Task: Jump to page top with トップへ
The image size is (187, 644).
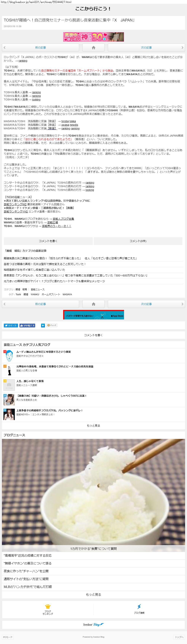Action: tap(179, 637)
